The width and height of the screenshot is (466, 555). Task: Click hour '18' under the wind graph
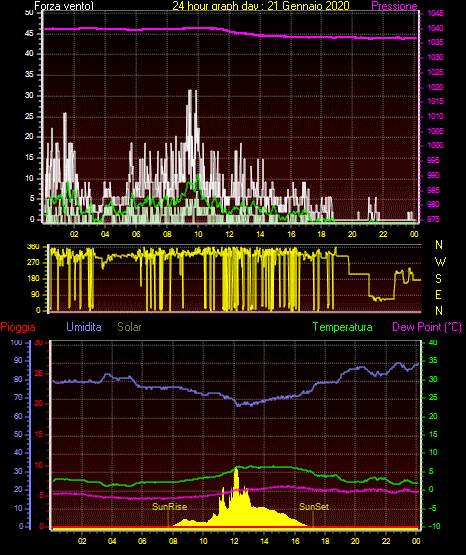[321, 234]
